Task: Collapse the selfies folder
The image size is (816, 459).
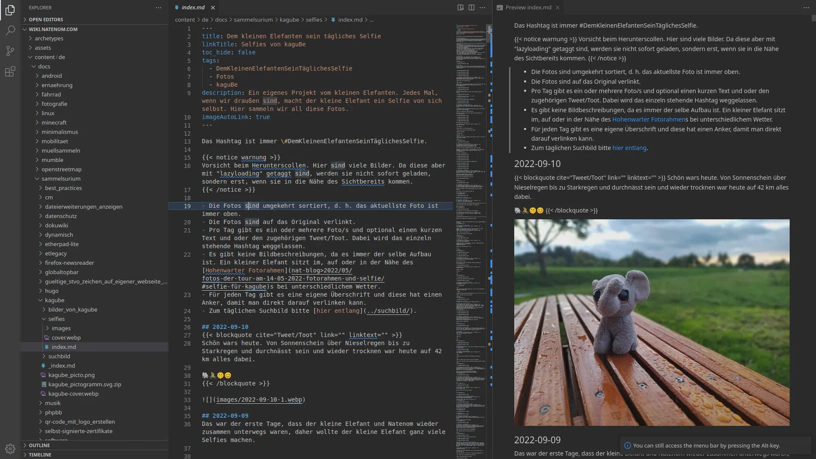Action: pos(56,319)
